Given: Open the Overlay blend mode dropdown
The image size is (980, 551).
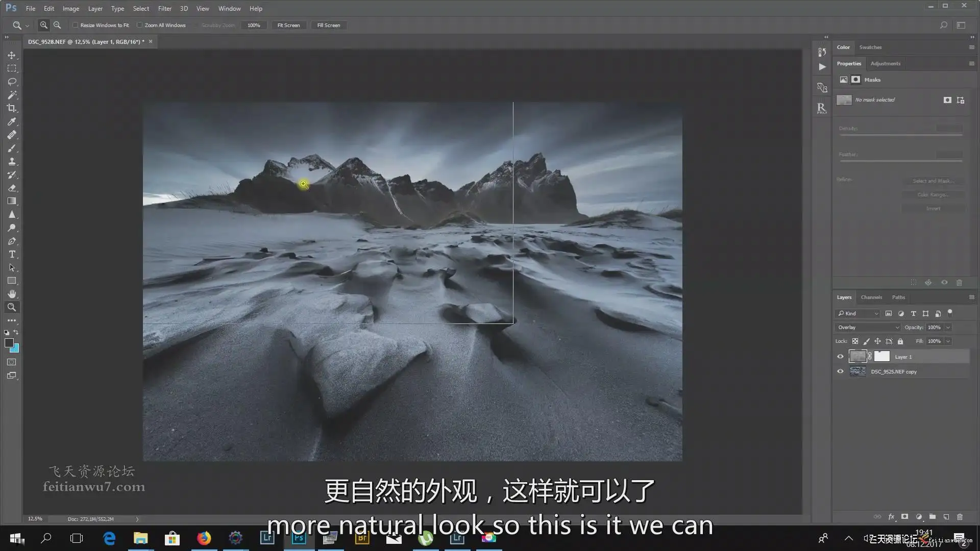Looking at the screenshot, I should tap(867, 328).
